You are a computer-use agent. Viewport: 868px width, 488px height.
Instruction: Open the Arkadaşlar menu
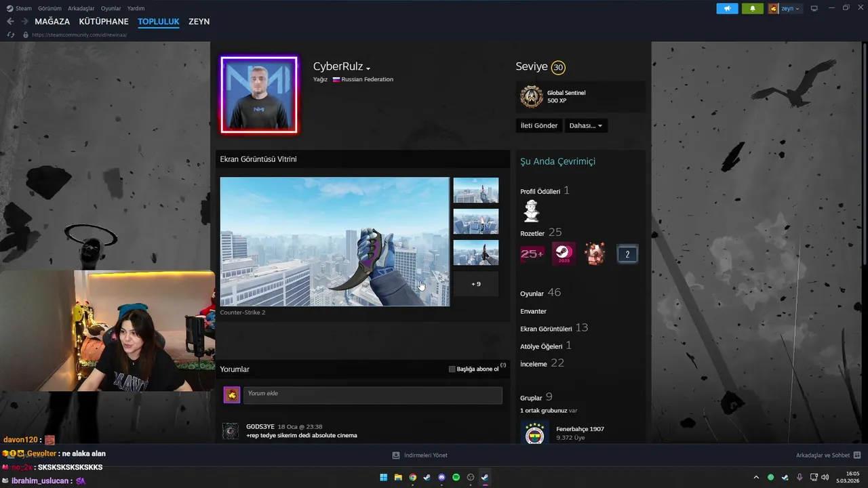tap(81, 8)
